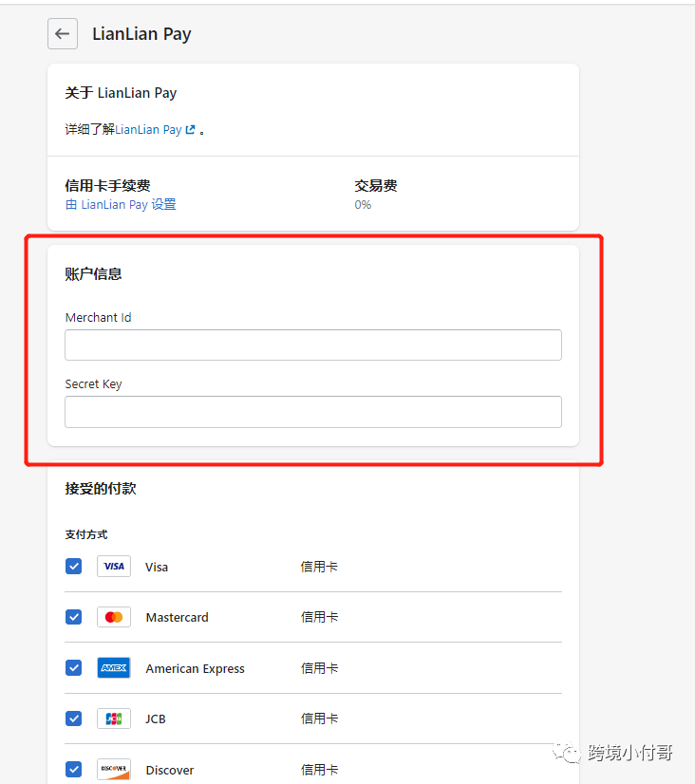Click '信用卡' type in the Mastercard row

(x=319, y=617)
